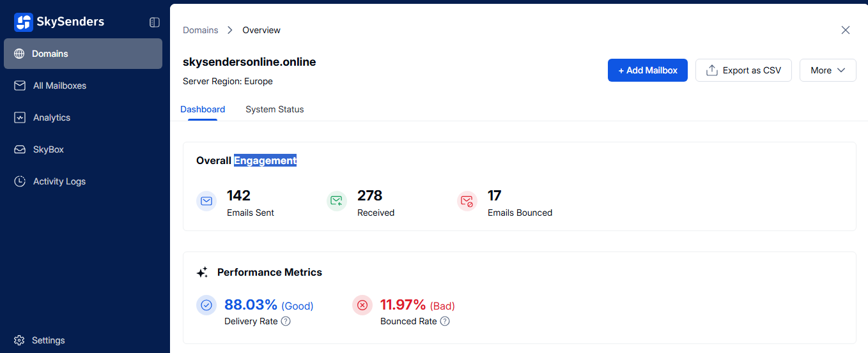Select the Dashboard tab
The width and height of the screenshot is (868, 353).
click(203, 109)
